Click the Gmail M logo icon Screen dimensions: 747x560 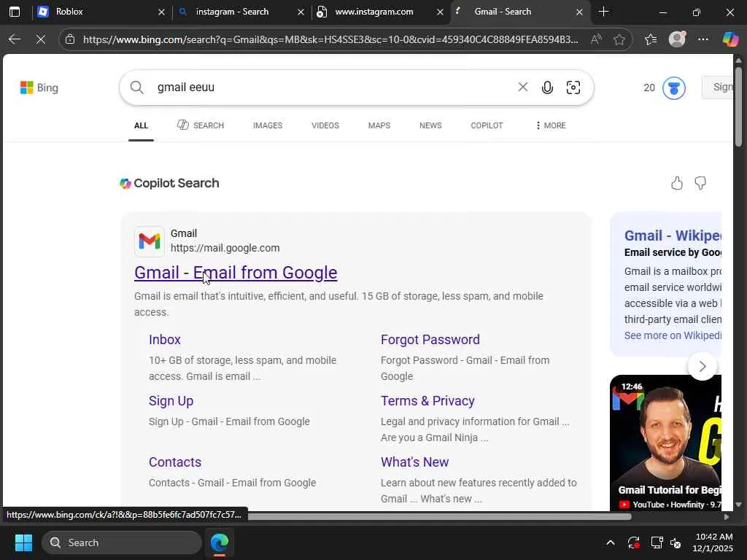pos(150,241)
